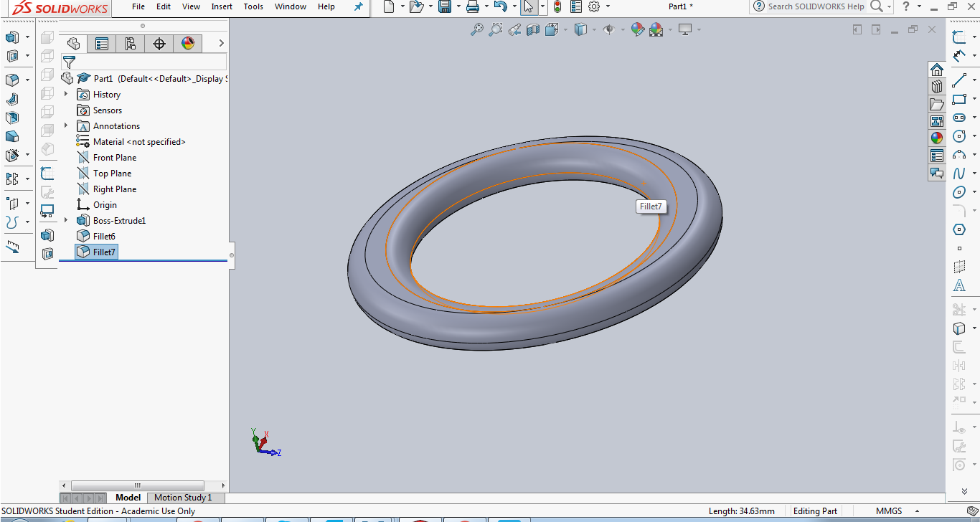Pin the menu bar with pushpin
The height and width of the screenshot is (522, 980).
tap(359, 6)
